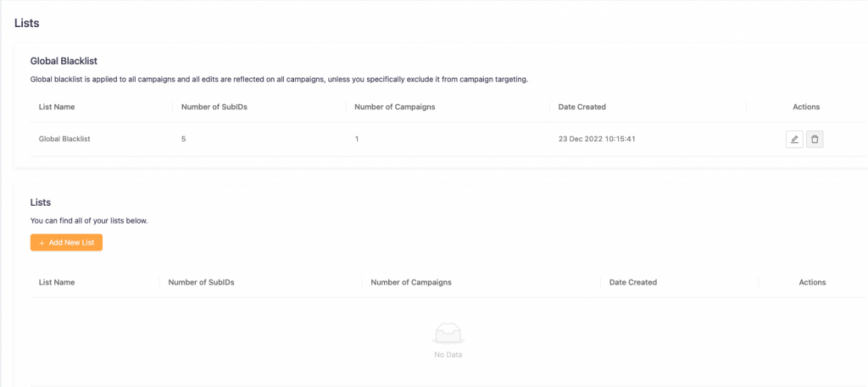Click Date Created header in lower Lists table
Viewport: 868px width, 387px height.
click(633, 282)
